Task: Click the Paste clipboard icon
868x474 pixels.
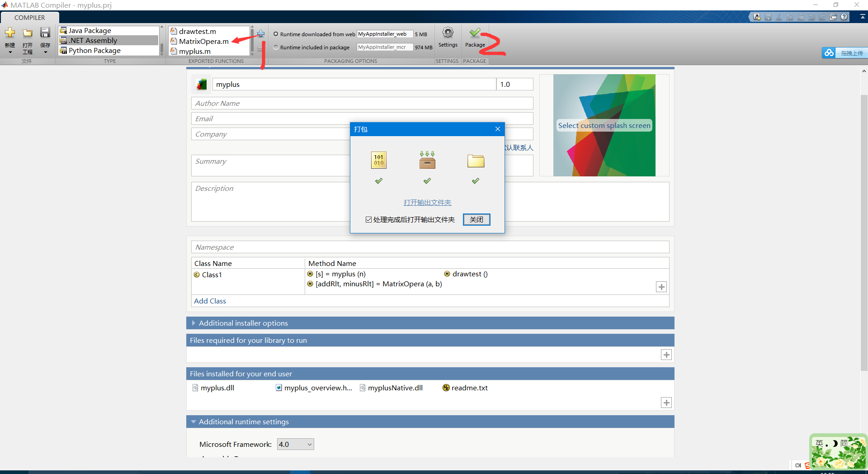Action: 801,17
